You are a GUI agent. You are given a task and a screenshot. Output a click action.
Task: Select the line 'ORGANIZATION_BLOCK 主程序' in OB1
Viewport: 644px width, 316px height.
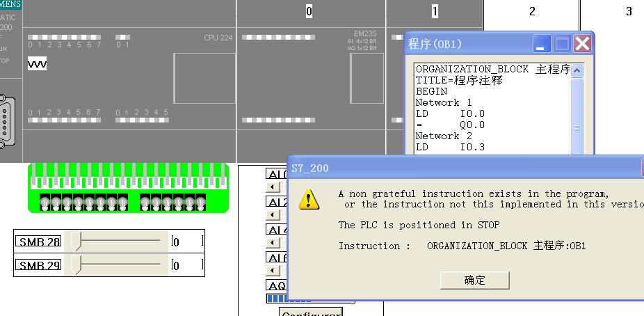pos(493,70)
